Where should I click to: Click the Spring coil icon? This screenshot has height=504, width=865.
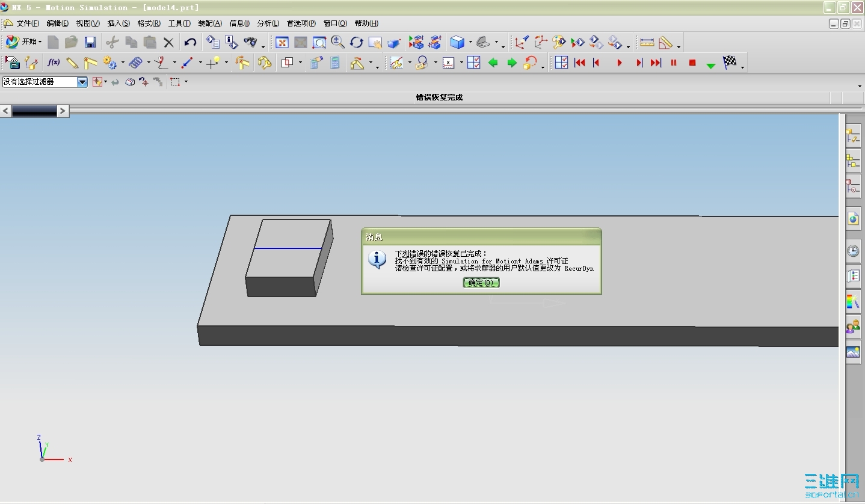[136, 63]
